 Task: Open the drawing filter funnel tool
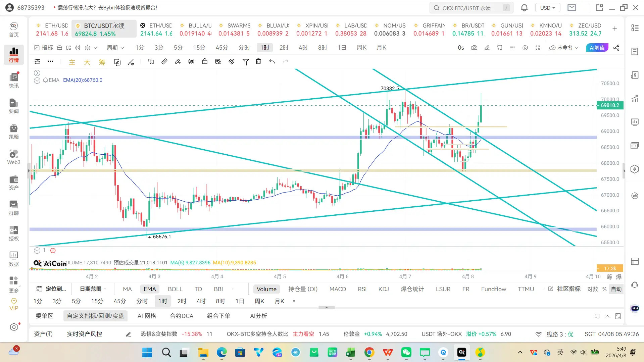(x=246, y=62)
